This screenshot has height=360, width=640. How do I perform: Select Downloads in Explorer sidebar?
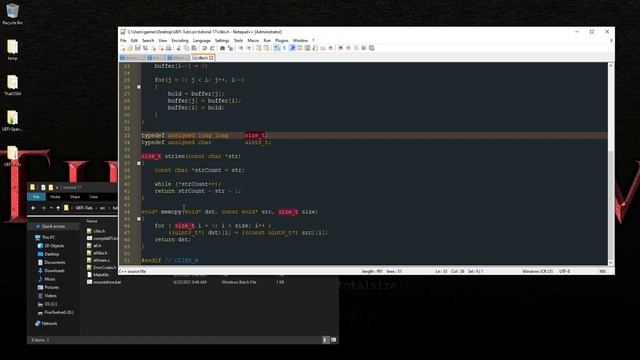[54, 271]
